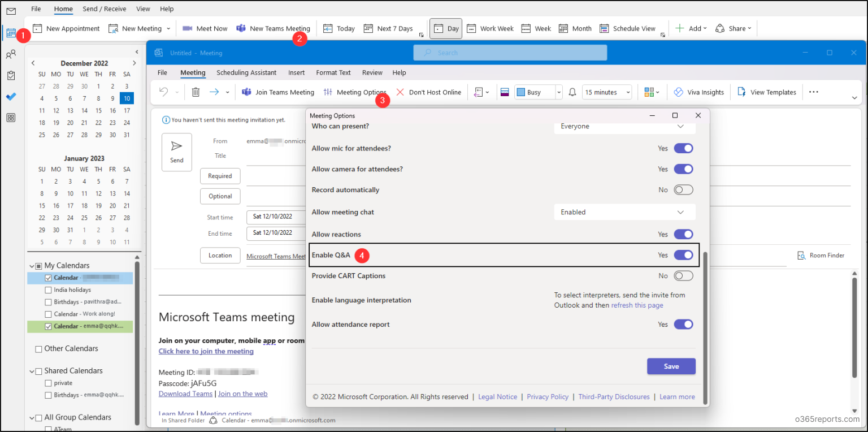Open the Allow meeting chat dropdown
Viewport: 868px width, 432px height.
[x=624, y=211]
